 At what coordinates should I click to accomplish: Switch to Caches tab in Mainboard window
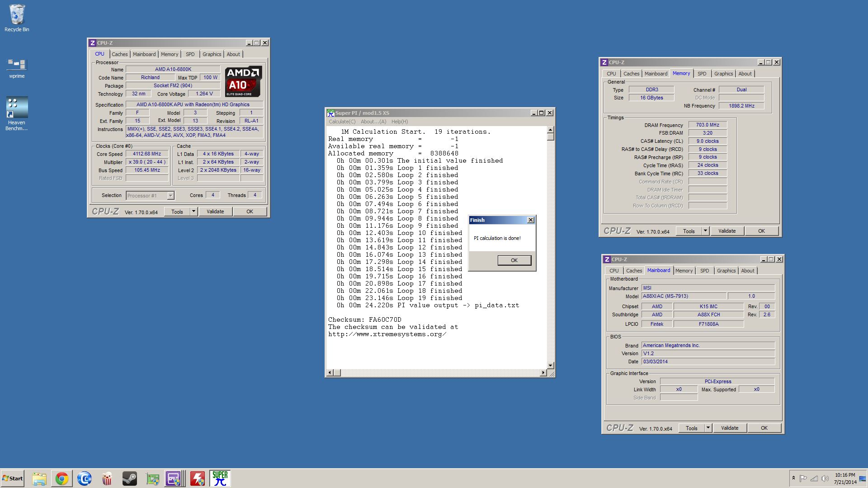click(x=634, y=271)
